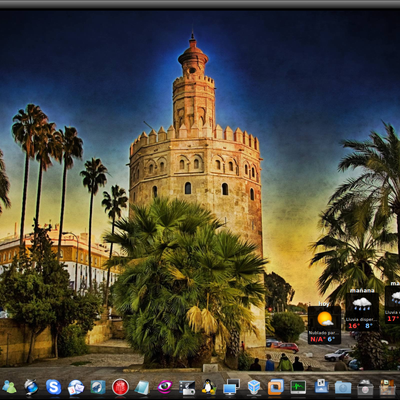
Task: Open the mail and calendar globe icon
Action: pos(76,387)
